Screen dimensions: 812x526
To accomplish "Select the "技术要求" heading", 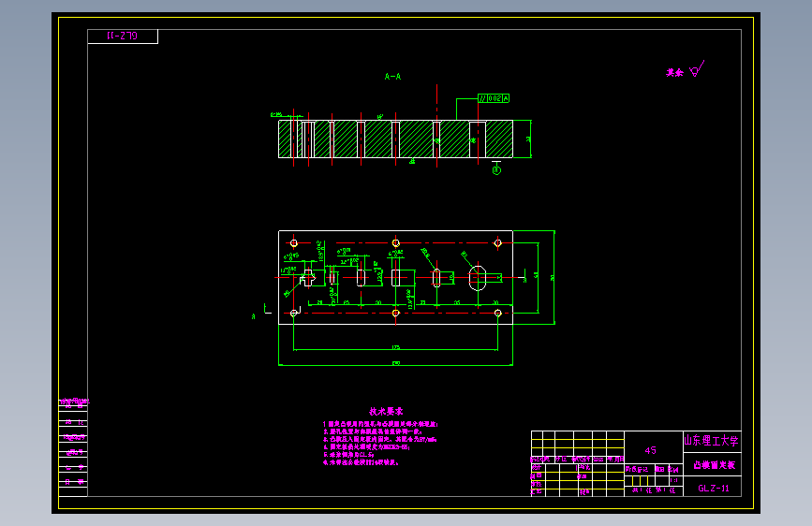I will (x=386, y=412).
